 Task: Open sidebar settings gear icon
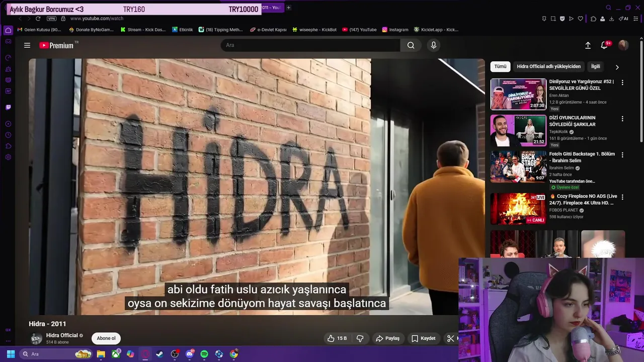8,157
